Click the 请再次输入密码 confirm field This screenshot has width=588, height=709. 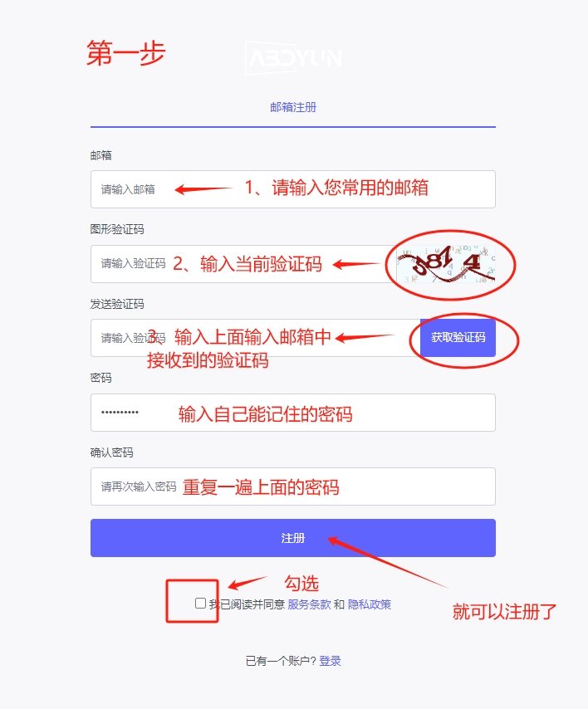293,487
